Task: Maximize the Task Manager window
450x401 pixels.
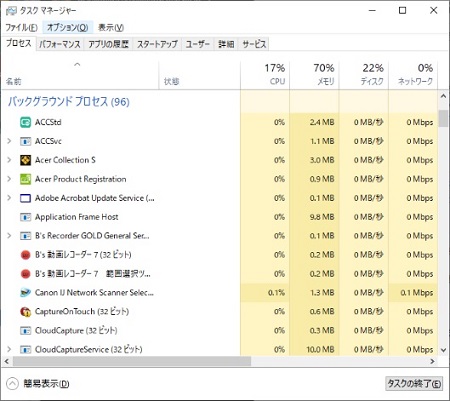Action: pyautogui.click(x=403, y=11)
